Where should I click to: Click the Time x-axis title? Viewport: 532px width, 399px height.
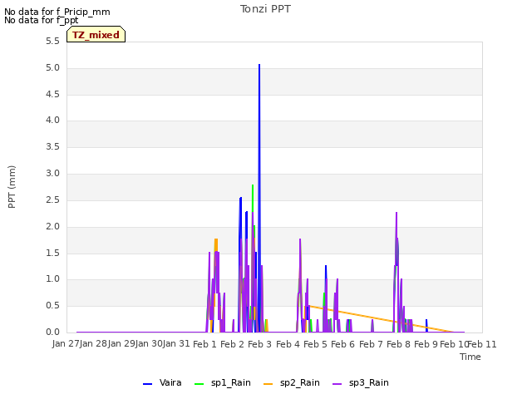pos(470,357)
